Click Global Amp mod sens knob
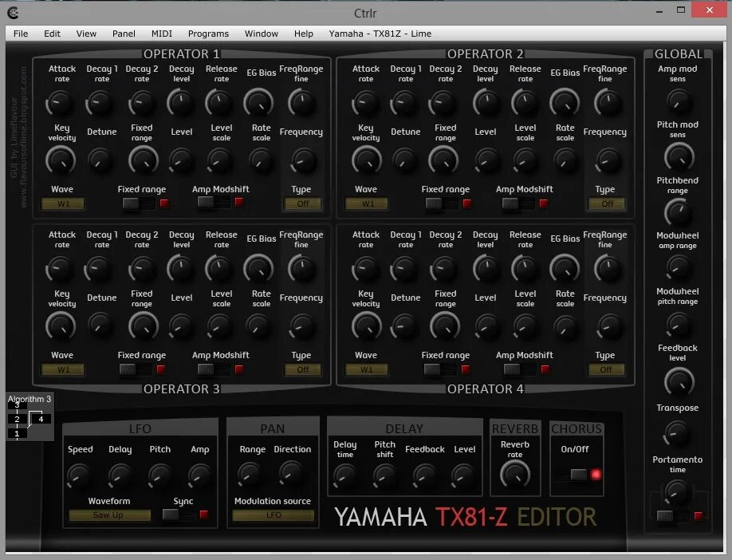Image resolution: width=732 pixels, height=560 pixels. tap(678, 101)
